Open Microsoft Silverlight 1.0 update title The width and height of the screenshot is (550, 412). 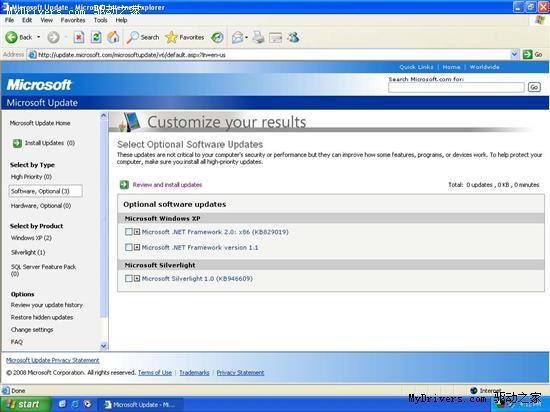[197, 279]
